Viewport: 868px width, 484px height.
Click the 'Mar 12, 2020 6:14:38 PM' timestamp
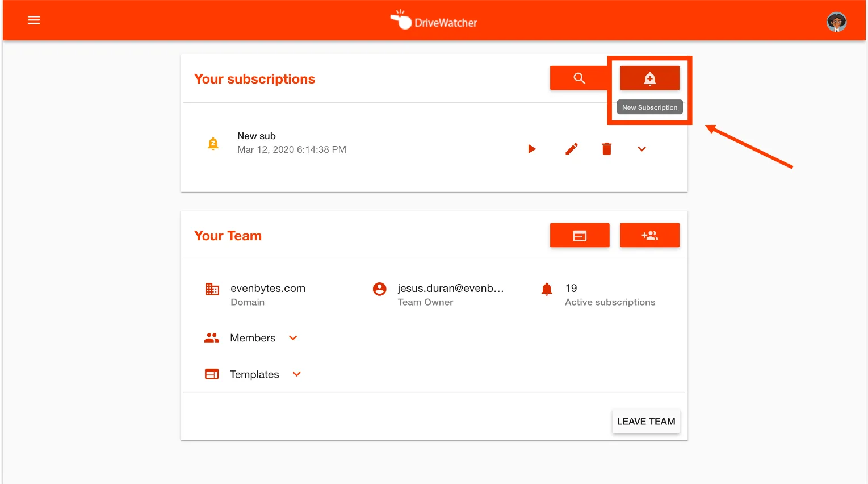pos(292,150)
